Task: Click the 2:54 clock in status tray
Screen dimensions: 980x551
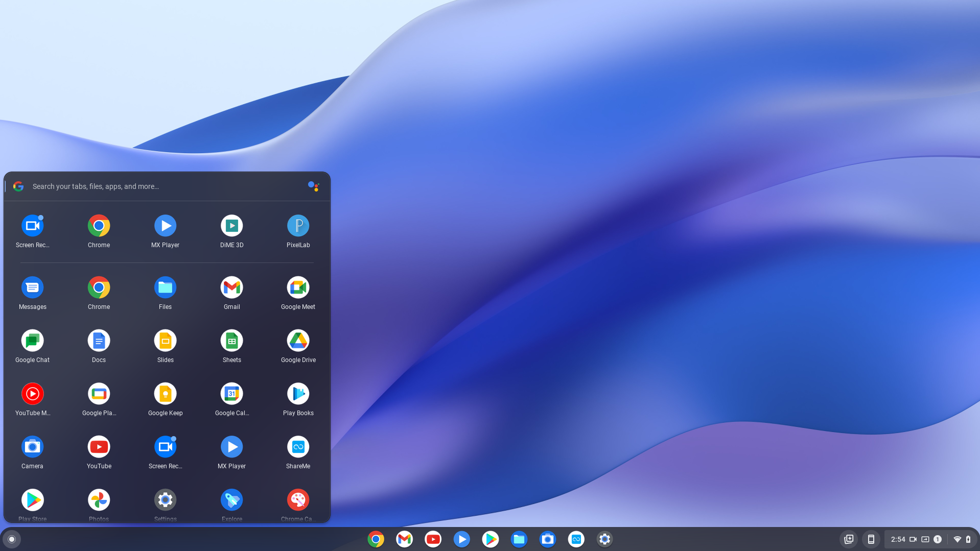Action: (x=898, y=539)
